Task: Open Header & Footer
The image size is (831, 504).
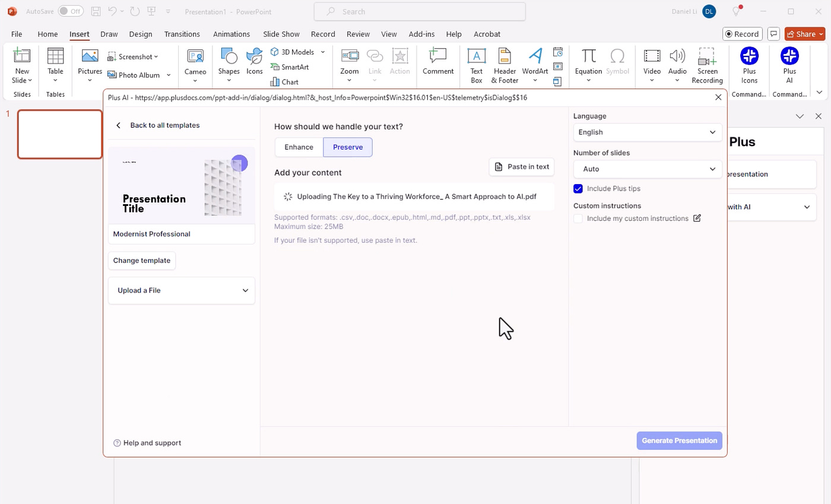Action: pyautogui.click(x=505, y=66)
